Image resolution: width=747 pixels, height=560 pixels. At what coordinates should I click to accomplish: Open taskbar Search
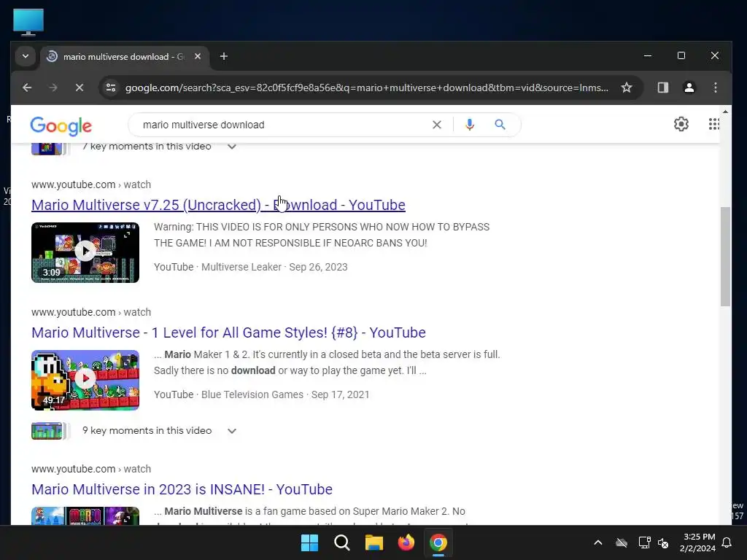point(342,542)
